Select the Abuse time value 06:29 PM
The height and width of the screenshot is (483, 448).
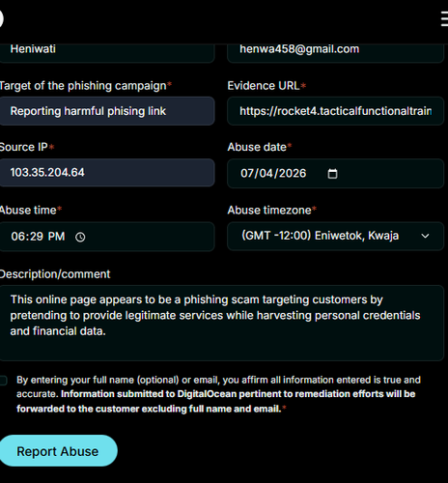click(x=38, y=237)
